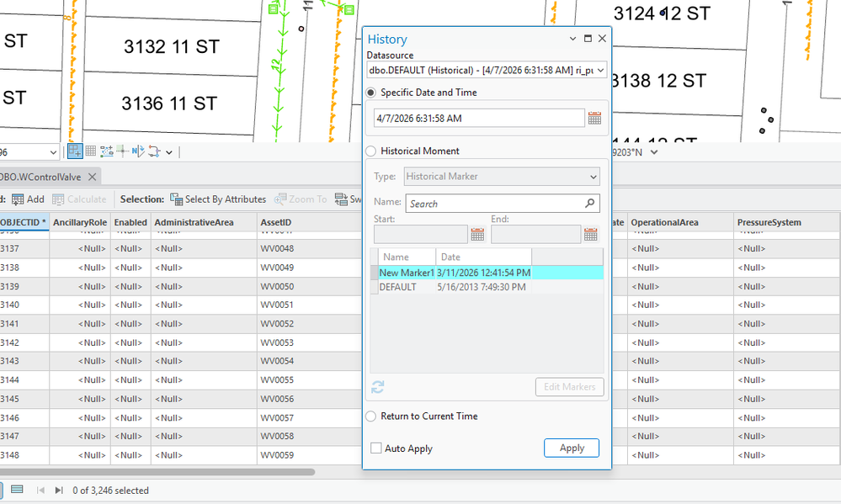Open the History pane options chevron
The height and width of the screenshot is (504, 841).
[x=572, y=39]
